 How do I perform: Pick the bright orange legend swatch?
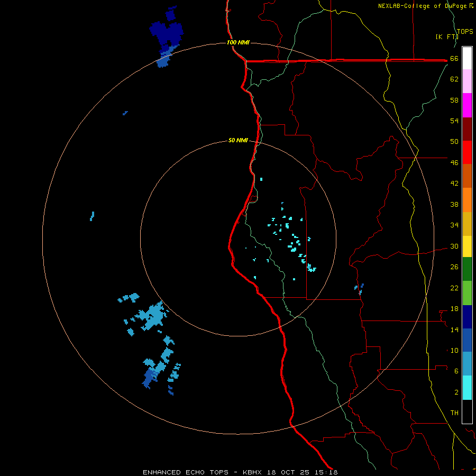tap(467, 200)
